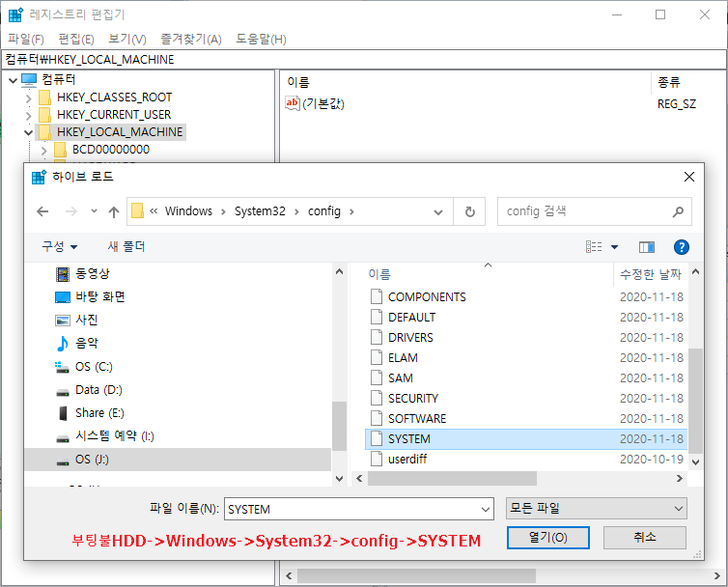Select the SAM file icon
This screenshot has width=728, height=587.
(x=377, y=378)
